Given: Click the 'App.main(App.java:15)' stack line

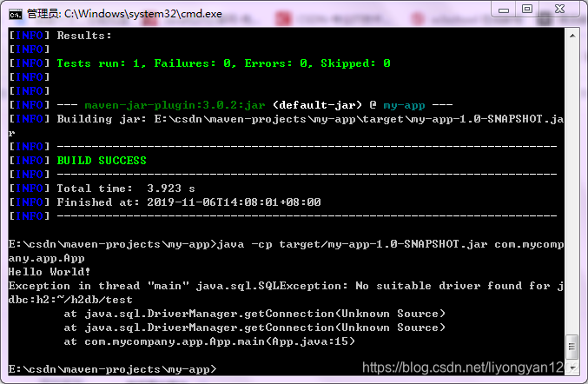Looking at the screenshot, I should 209,341.
